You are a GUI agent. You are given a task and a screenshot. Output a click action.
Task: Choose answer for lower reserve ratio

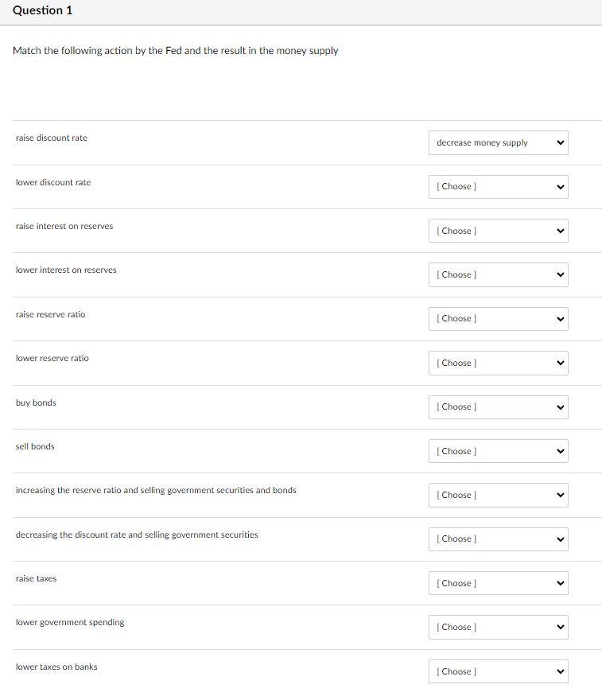(x=499, y=364)
